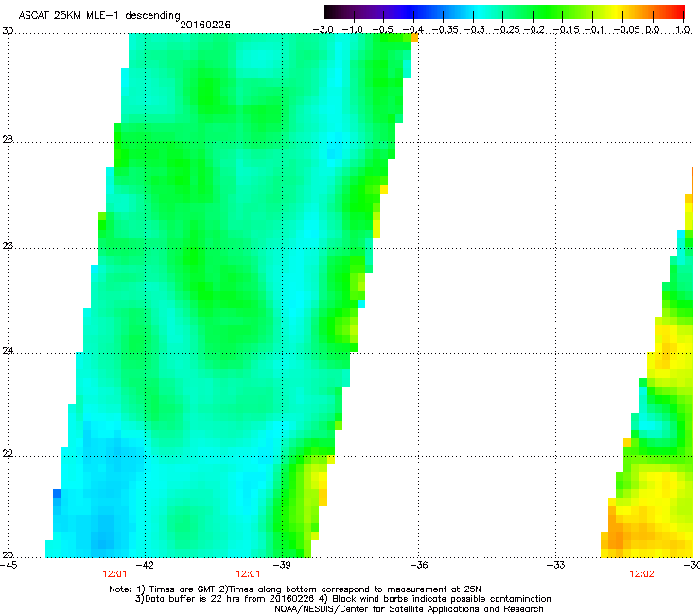
Task: Click the latitude label '24'
Action: [8, 351]
